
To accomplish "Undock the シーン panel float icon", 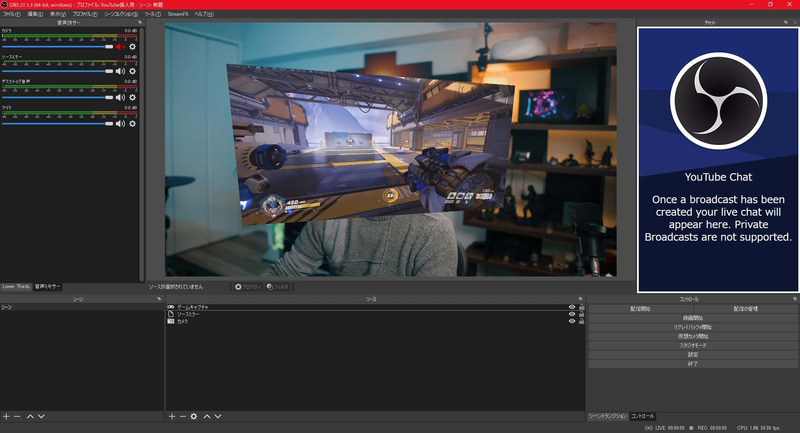I will [x=159, y=299].
